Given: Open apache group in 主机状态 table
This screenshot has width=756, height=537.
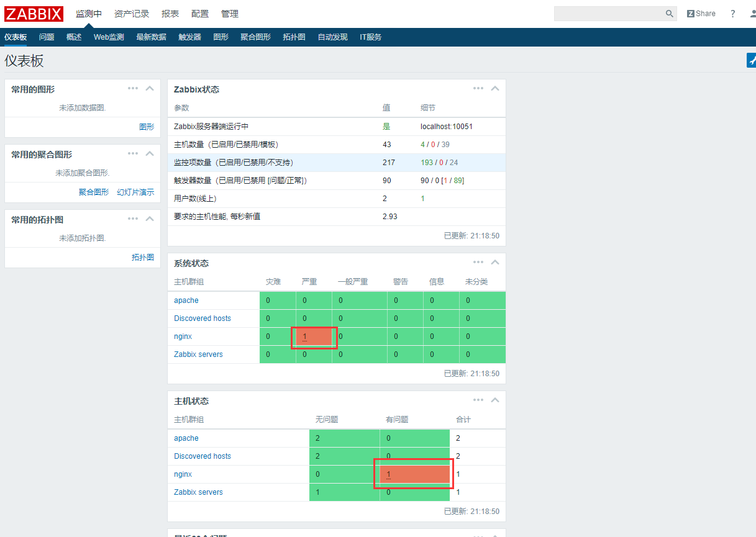Looking at the screenshot, I should click(186, 438).
